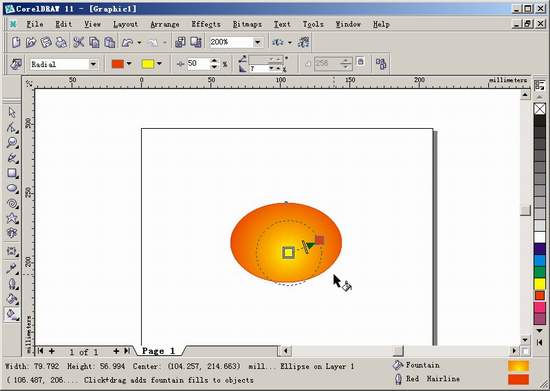The width and height of the screenshot is (550, 391).
Task: Click the Import icon
Action: point(180,42)
